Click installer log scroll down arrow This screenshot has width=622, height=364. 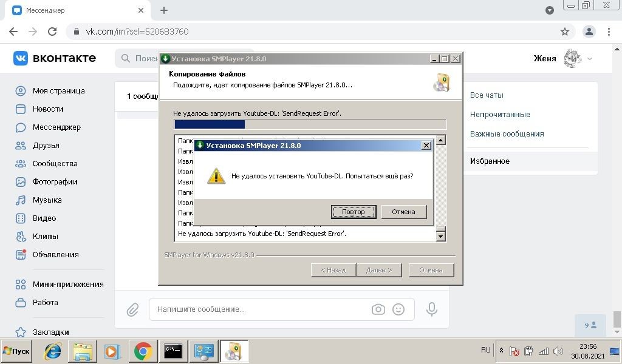(441, 237)
